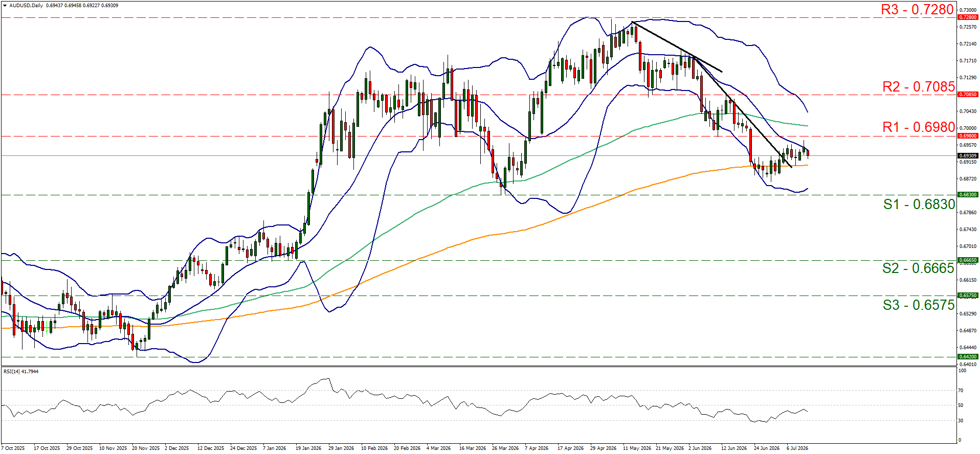Click the 4 Mar 2026 date label
The height and width of the screenshot is (454, 980).
tap(439, 448)
